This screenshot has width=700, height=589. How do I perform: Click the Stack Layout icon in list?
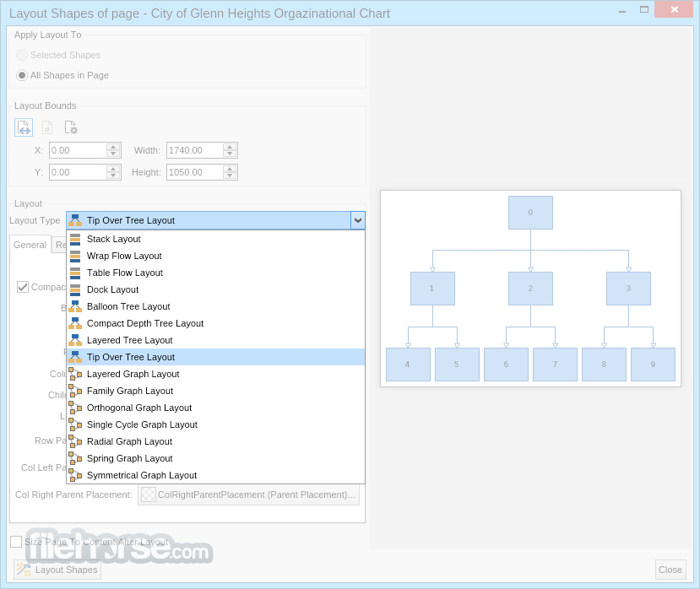tap(75, 239)
